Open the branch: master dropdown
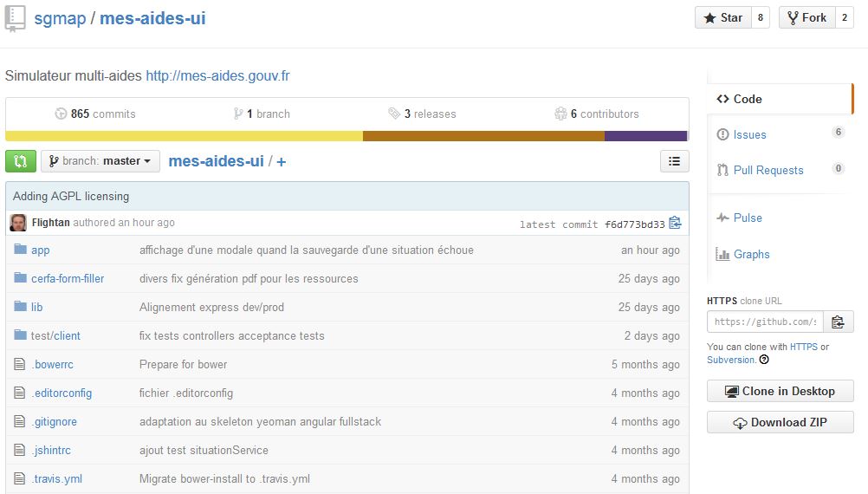This screenshot has height=494, width=868. coord(100,161)
